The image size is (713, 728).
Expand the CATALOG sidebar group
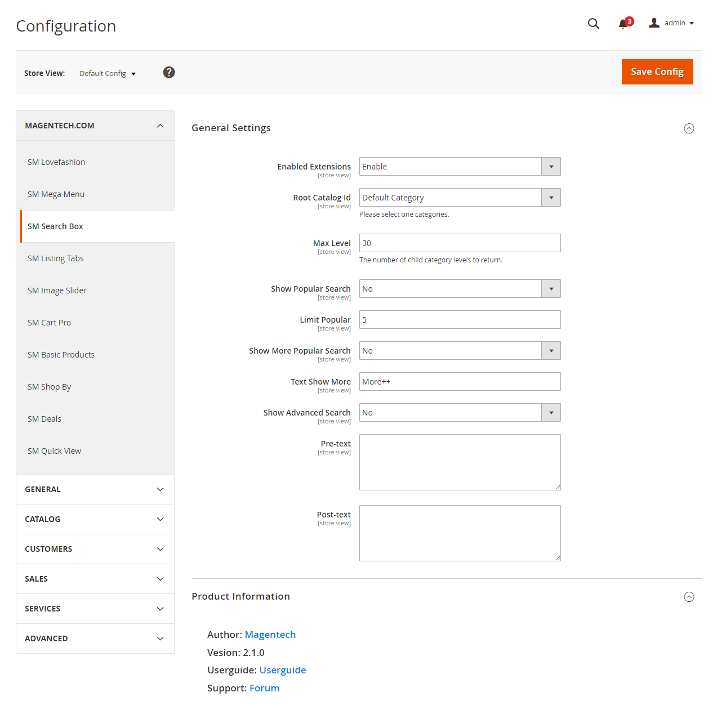pos(95,519)
